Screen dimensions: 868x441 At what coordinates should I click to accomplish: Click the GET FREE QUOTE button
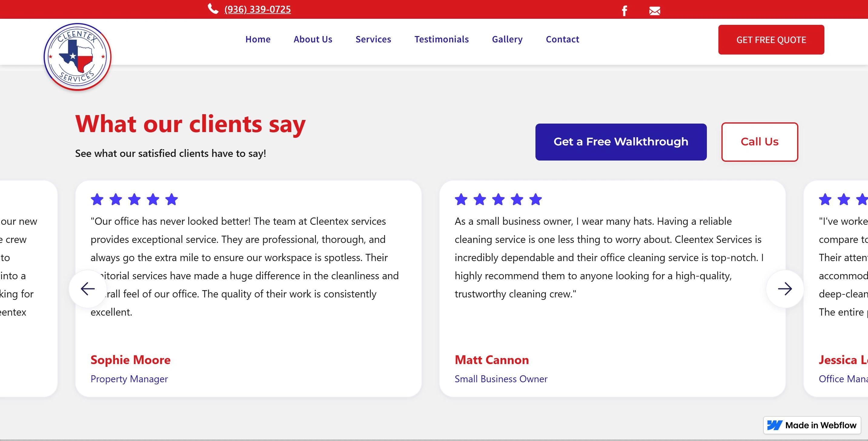click(771, 40)
